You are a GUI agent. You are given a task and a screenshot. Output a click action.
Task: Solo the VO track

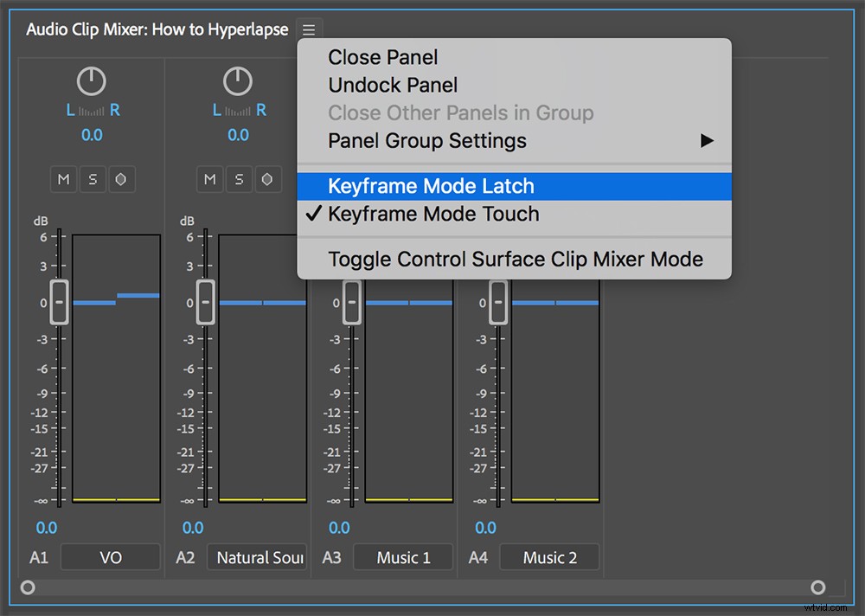pos(93,179)
